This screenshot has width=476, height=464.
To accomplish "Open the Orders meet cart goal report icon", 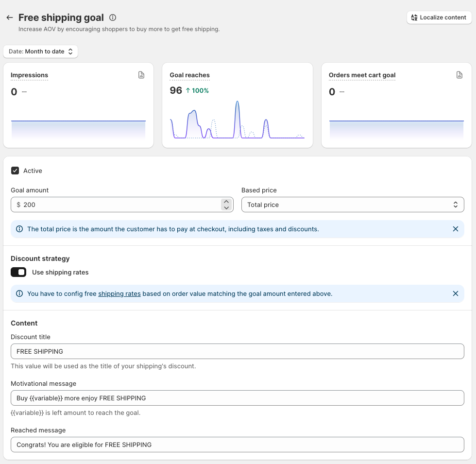I will pyautogui.click(x=459, y=75).
